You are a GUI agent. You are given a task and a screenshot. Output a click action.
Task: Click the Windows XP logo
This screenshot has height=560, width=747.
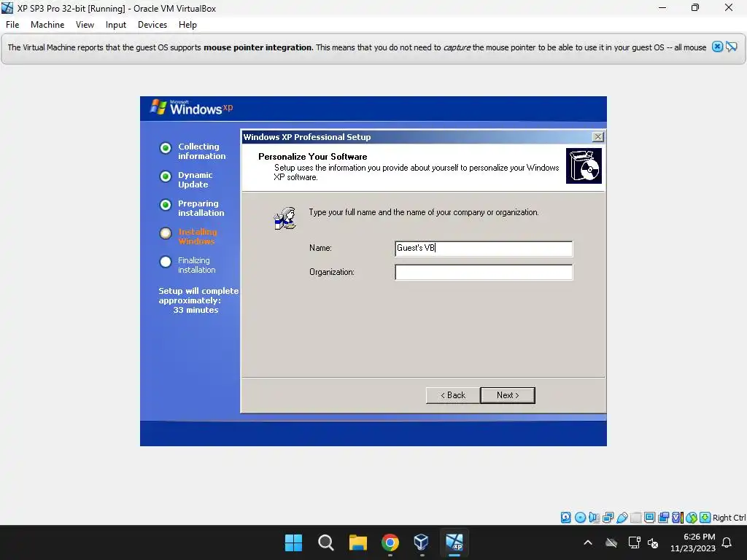coord(192,108)
